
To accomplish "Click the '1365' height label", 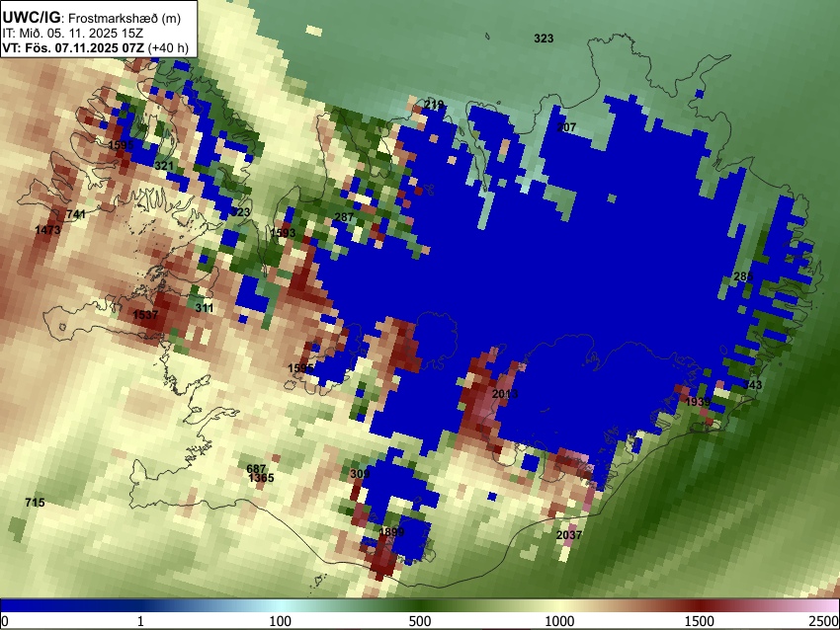I will click(x=262, y=478).
